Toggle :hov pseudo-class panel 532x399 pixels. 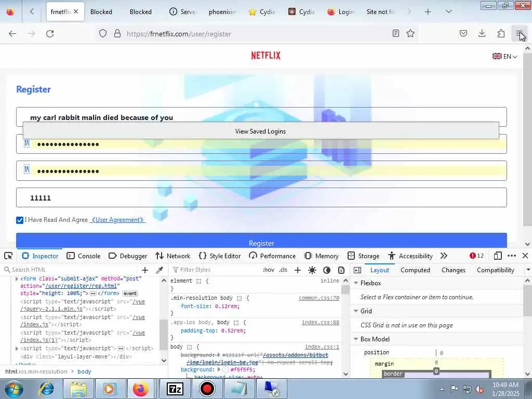(x=269, y=270)
